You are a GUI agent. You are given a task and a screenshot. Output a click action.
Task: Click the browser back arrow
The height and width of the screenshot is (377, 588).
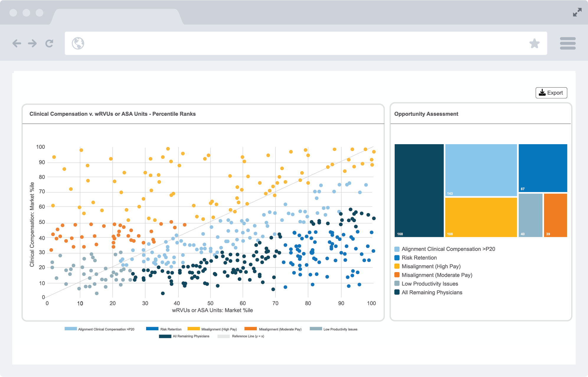[17, 43]
